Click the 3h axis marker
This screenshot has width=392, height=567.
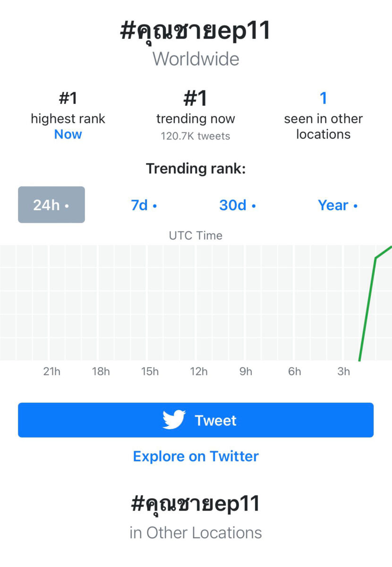(x=343, y=371)
